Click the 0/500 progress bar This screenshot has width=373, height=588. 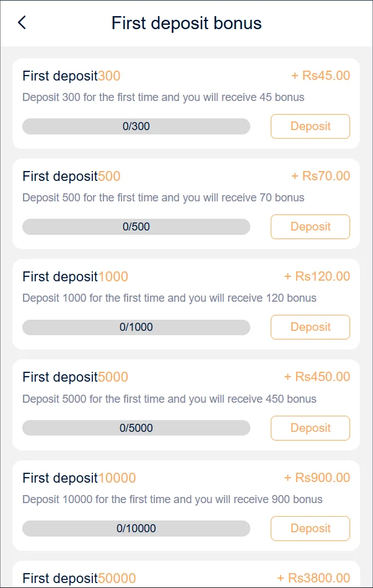tap(136, 227)
